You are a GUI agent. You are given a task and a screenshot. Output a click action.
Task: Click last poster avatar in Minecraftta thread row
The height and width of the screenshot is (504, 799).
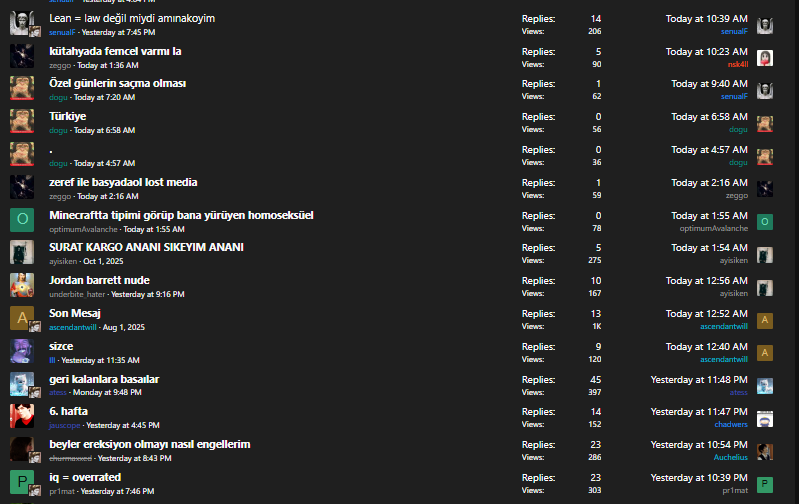coord(765,221)
